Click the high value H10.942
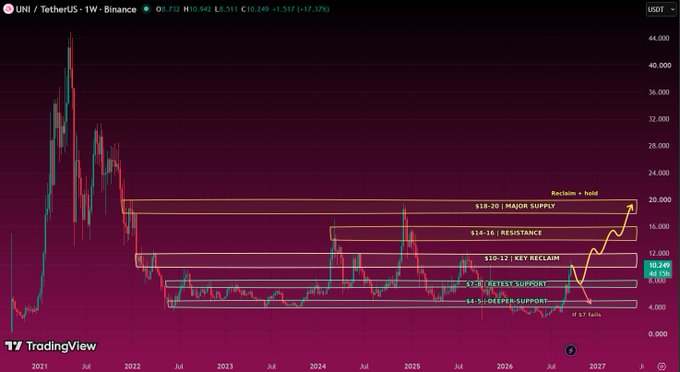 click(196, 9)
